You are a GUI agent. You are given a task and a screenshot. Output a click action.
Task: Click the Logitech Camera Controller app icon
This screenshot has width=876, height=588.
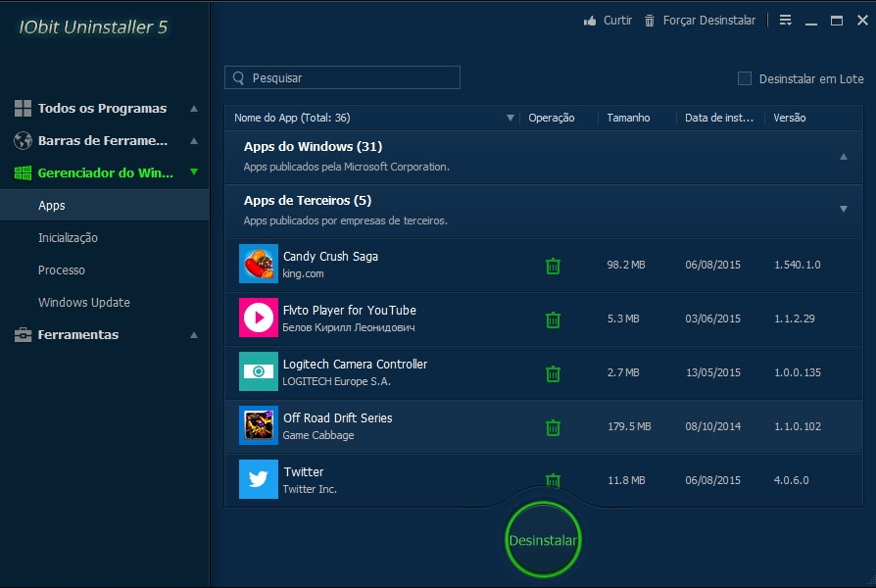pyautogui.click(x=258, y=371)
